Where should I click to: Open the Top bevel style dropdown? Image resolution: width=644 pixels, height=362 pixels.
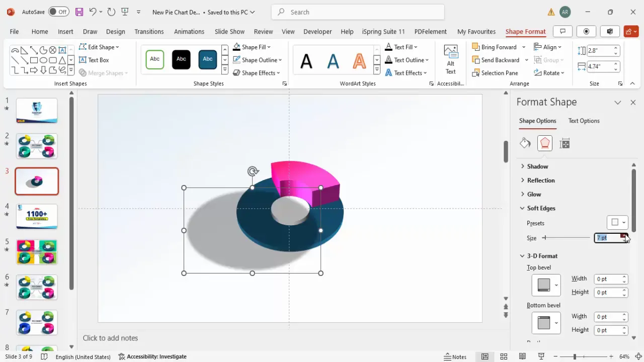pos(546,285)
